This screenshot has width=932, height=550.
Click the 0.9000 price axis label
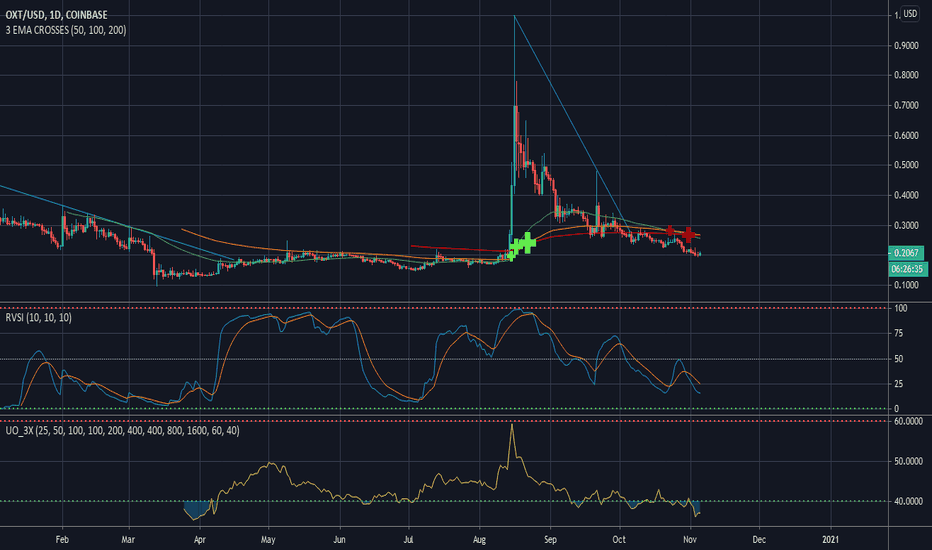(906, 46)
